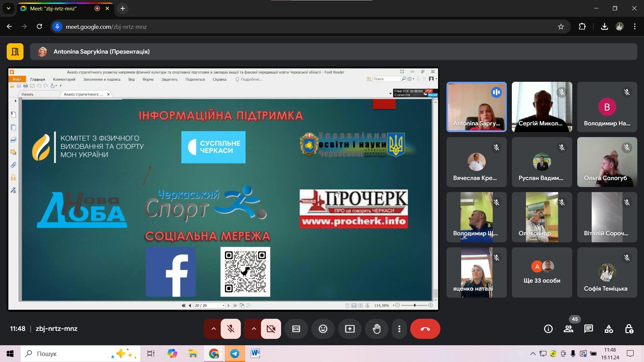
Task: Open the Chrome tab search dropdown
Action: [x=8, y=8]
